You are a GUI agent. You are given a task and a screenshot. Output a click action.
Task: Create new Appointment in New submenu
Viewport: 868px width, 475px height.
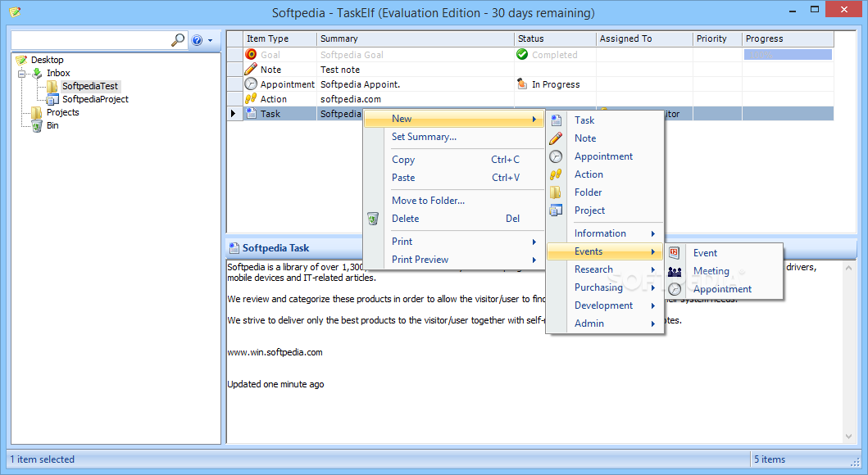point(605,156)
